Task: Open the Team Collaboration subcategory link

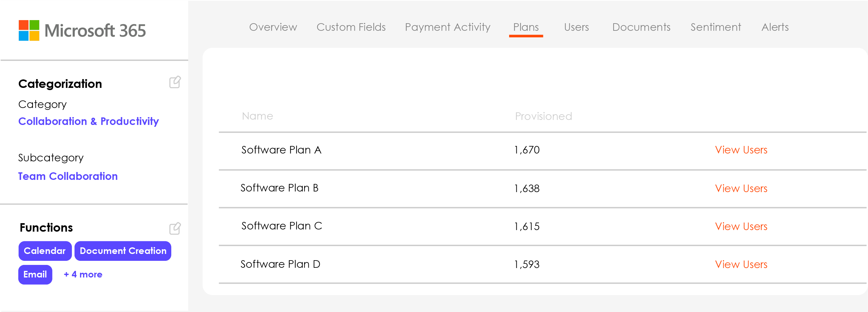Action: [x=68, y=176]
